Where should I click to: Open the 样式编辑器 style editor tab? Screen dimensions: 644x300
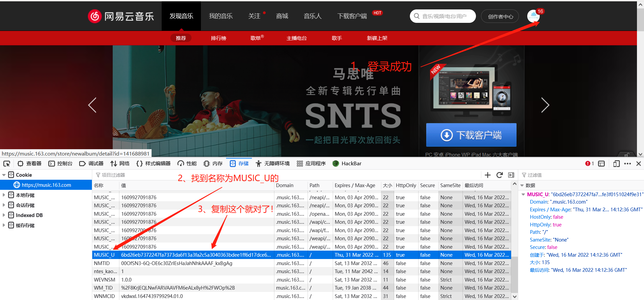point(153,164)
